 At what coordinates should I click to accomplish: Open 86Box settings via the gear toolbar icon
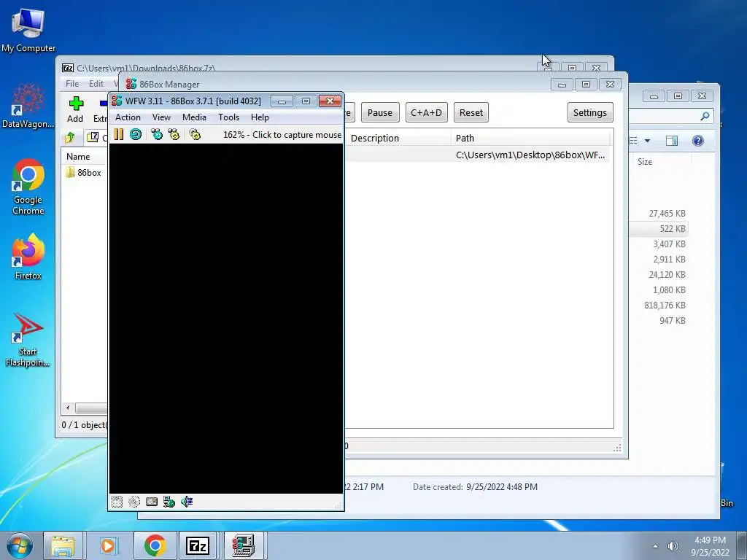coord(195,134)
